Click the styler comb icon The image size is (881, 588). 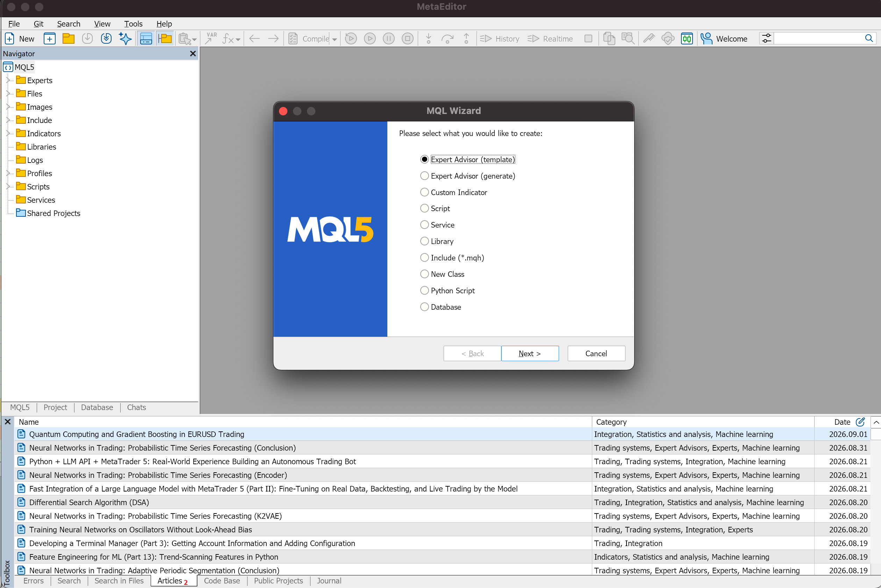click(649, 38)
